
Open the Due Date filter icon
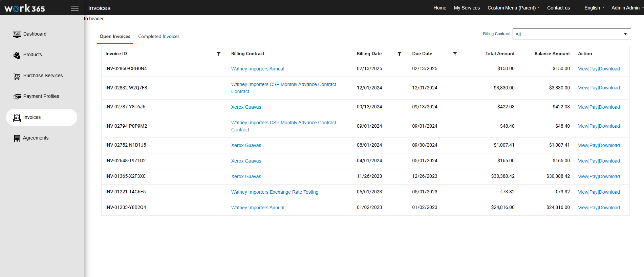455,54
